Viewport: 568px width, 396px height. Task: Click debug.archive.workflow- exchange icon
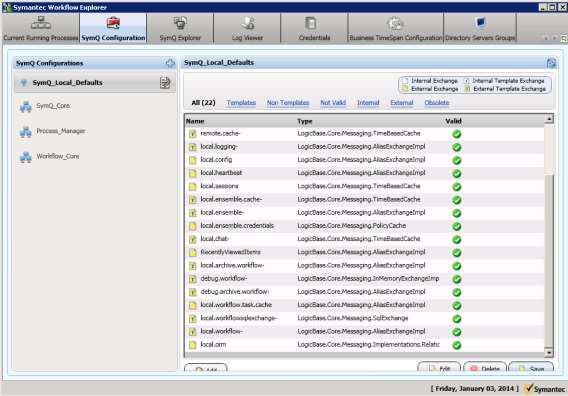[193, 292]
